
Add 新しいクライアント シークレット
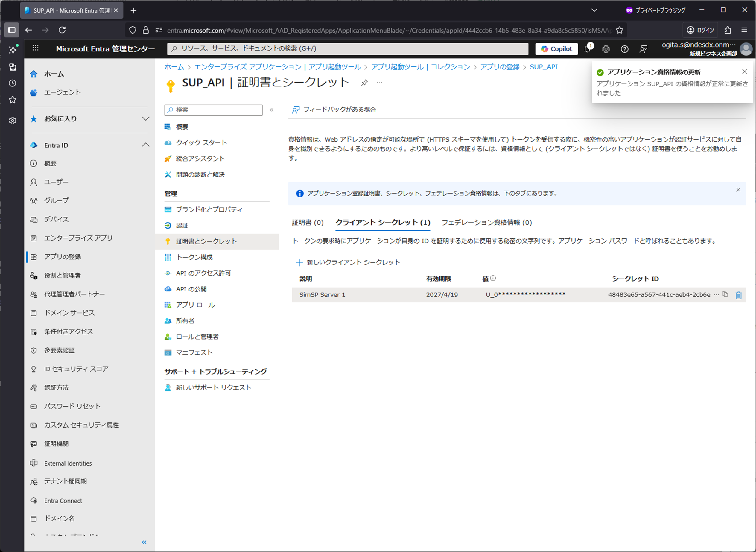[348, 262]
